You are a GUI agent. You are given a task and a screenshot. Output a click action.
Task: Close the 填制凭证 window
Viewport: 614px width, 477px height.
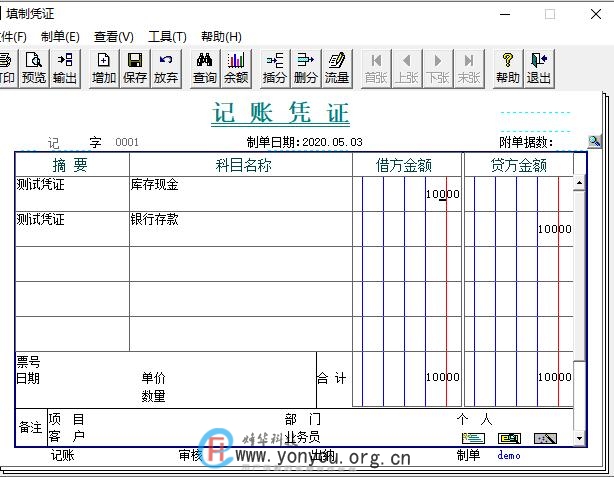596,14
